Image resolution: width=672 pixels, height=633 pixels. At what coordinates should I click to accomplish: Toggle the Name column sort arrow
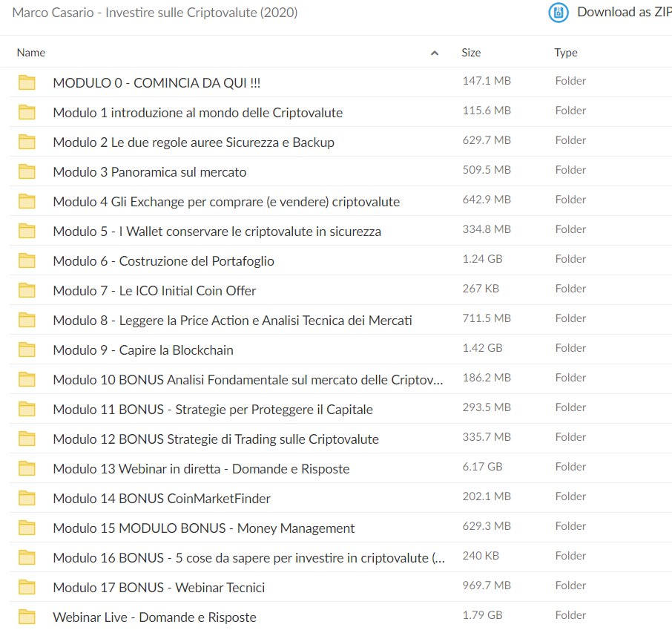point(435,53)
